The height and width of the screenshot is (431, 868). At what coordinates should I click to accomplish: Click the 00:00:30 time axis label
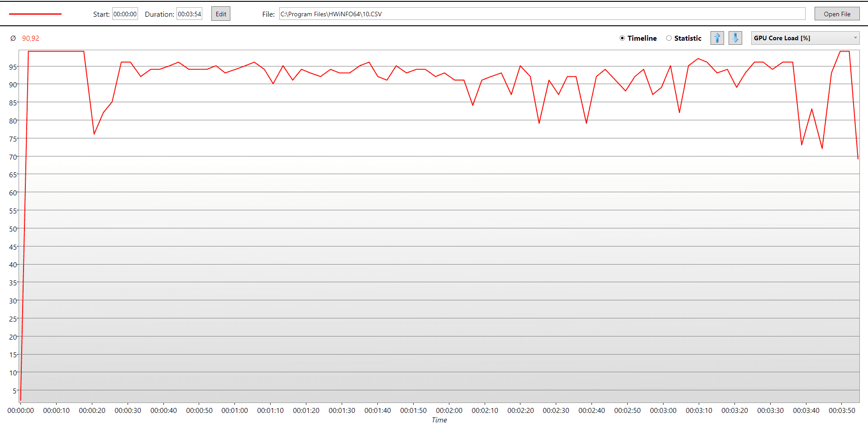(x=128, y=411)
